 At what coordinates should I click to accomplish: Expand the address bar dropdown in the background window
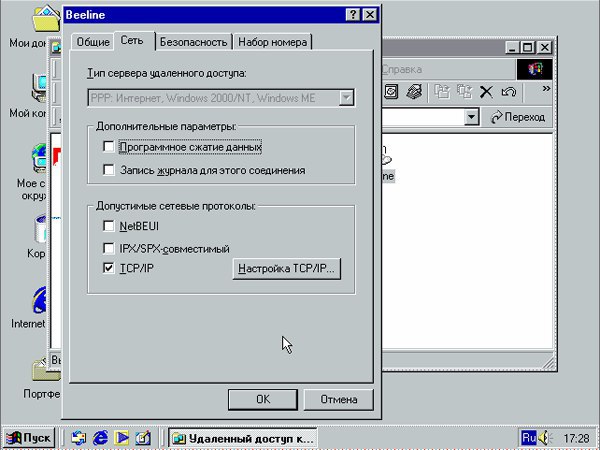471,116
